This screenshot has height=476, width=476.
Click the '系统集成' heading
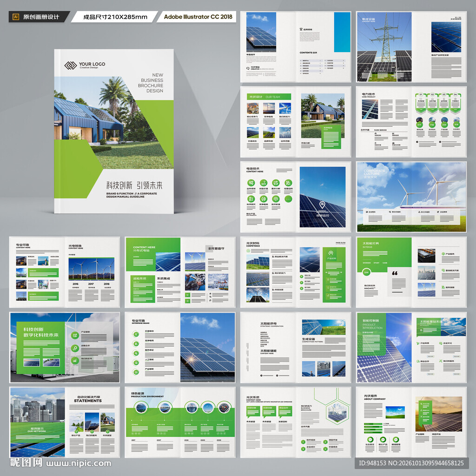(x=164, y=278)
